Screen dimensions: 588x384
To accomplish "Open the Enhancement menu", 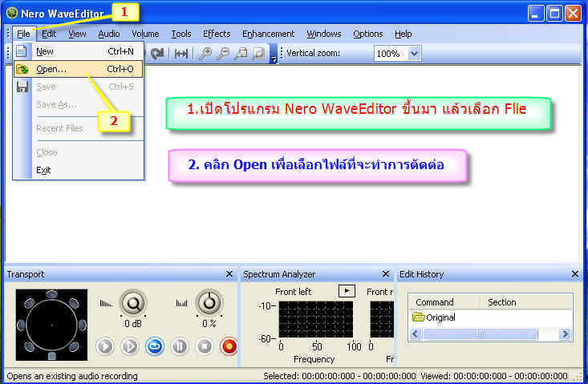I will (268, 34).
